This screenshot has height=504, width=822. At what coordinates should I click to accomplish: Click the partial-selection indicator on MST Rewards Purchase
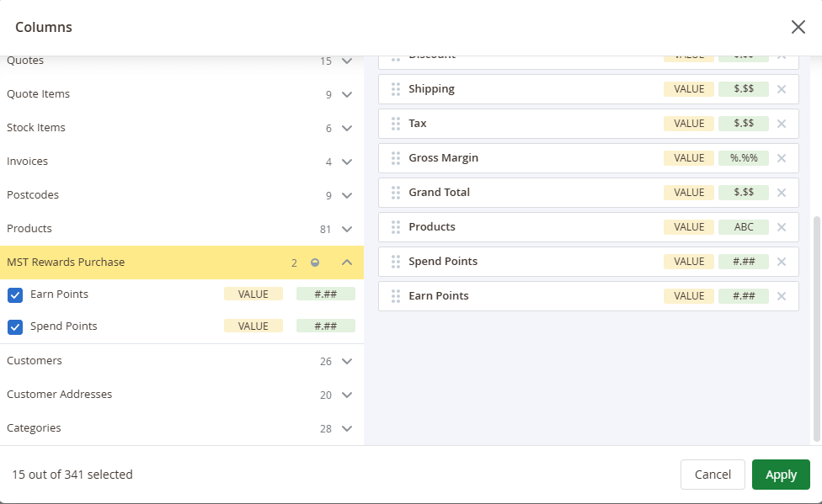[x=315, y=263]
